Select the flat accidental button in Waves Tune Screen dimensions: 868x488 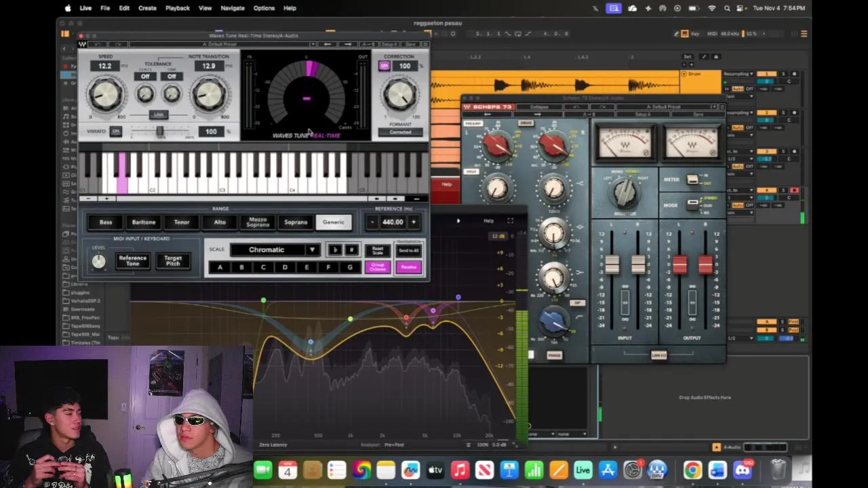click(334, 250)
